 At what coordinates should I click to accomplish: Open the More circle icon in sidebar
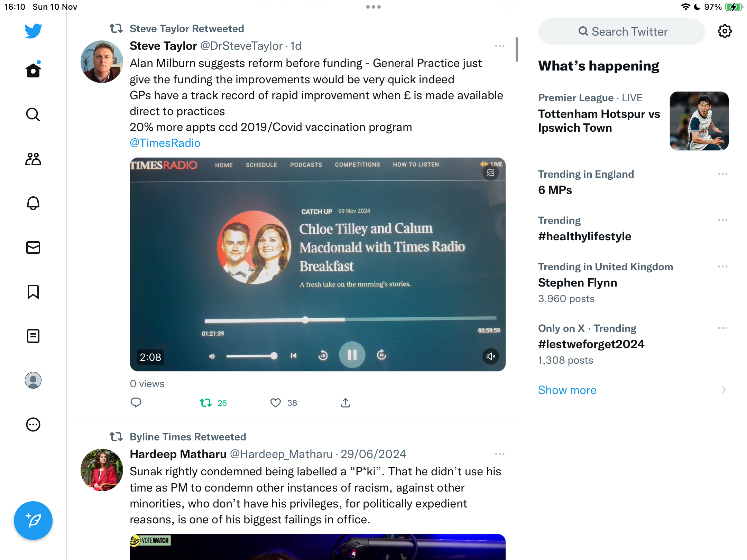point(33,424)
